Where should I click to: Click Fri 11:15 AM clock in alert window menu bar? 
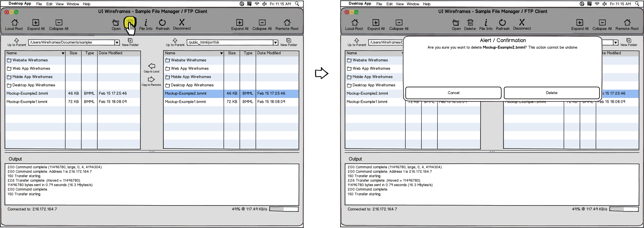pyautogui.click(x=620, y=4)
